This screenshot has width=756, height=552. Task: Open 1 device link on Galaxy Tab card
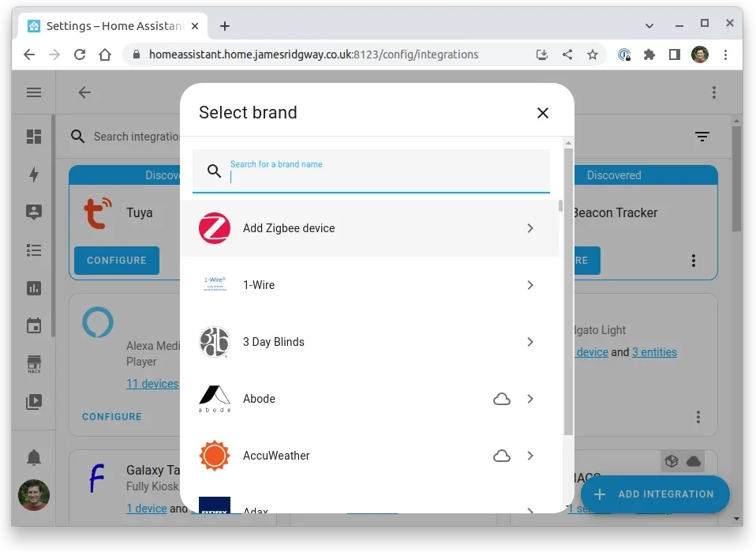(147, 509)
